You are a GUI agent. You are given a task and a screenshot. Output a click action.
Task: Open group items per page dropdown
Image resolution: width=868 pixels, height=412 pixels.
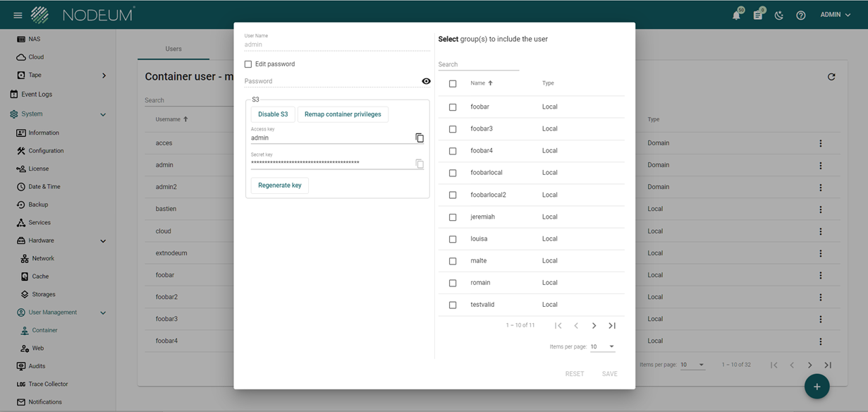[x=603, y=346]
